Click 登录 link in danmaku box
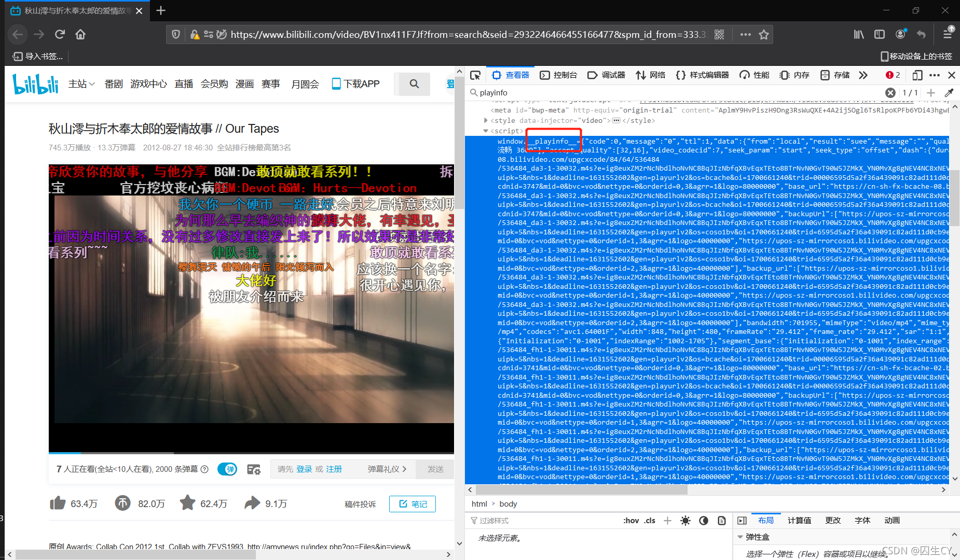Viewport: 960px width, 560px height. [304, 469]
